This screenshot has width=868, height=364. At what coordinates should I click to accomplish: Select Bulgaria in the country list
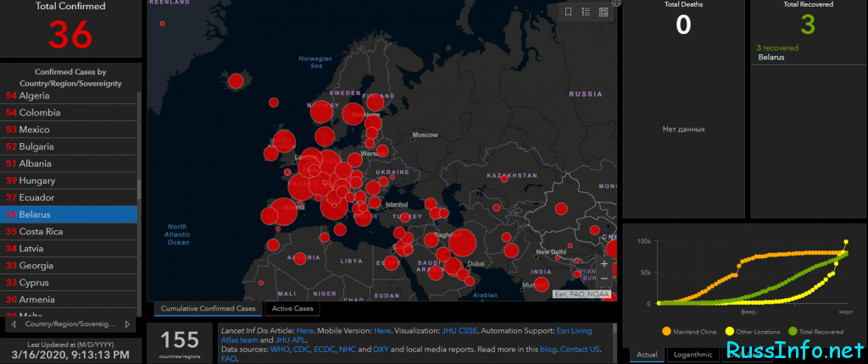(x=69, y=146)
